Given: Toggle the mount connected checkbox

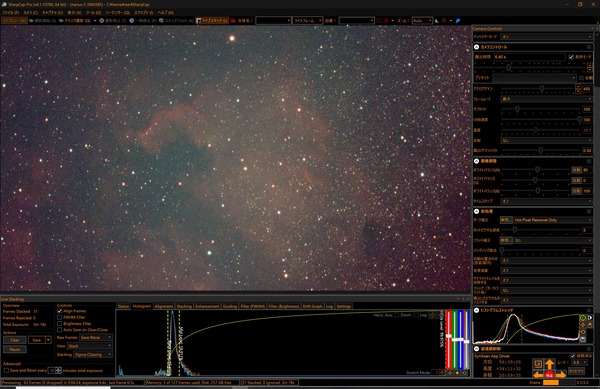Looking at the screenshot, I should pos(573,356).
